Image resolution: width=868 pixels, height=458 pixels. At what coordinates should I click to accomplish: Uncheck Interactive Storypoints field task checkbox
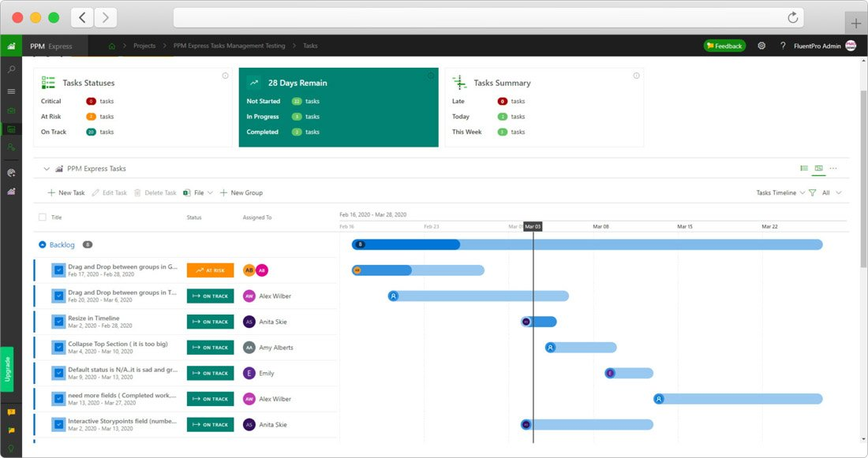pos(58,425)
